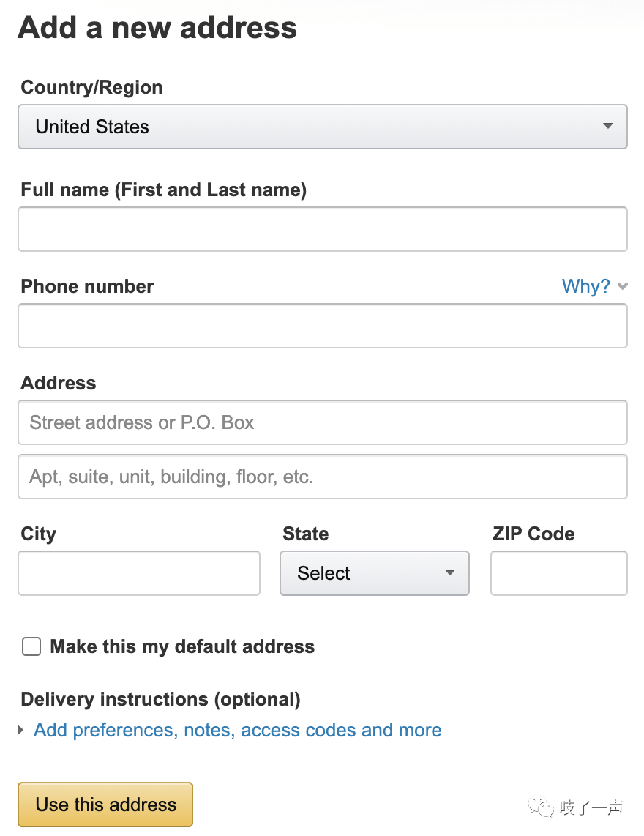The width and height of the screenshot is (644, 836).
Task: Open the Country/Region dropdown
Action: click(323, 127)
